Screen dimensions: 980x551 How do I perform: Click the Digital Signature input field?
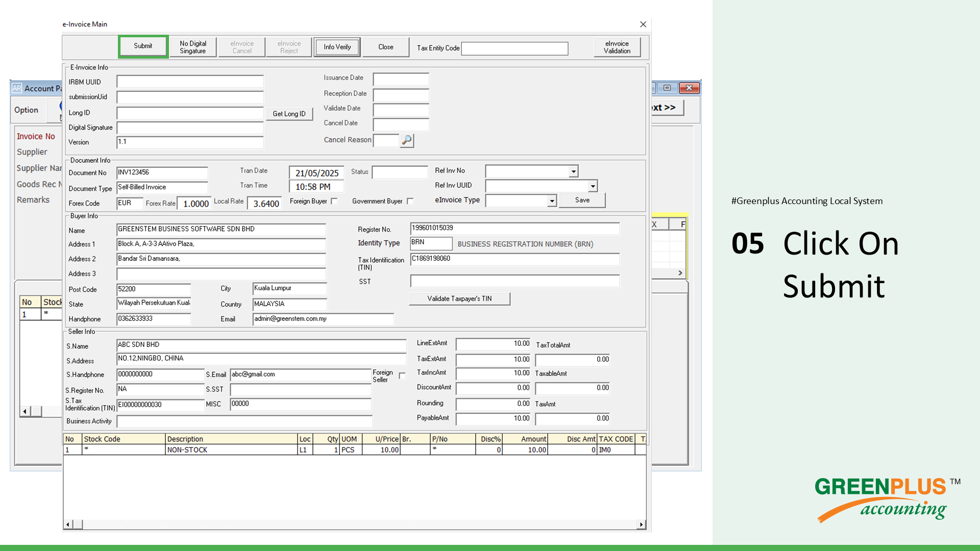point(190,128)
